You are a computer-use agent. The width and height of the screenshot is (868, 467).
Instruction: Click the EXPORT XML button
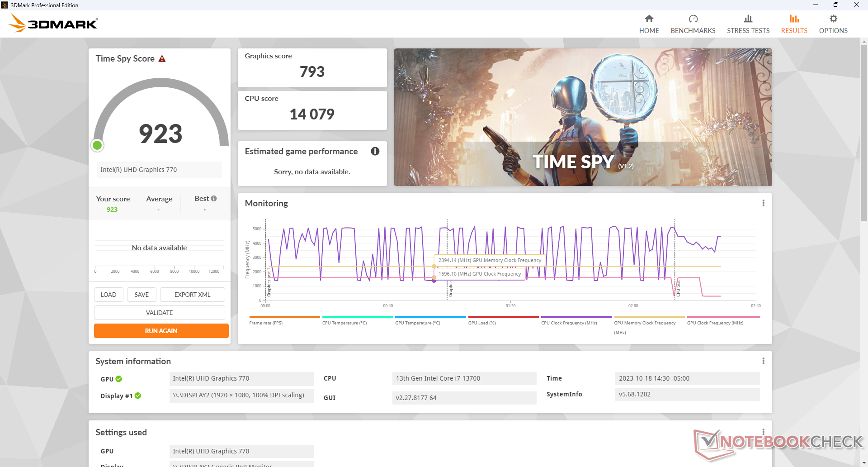coord(192,295)
